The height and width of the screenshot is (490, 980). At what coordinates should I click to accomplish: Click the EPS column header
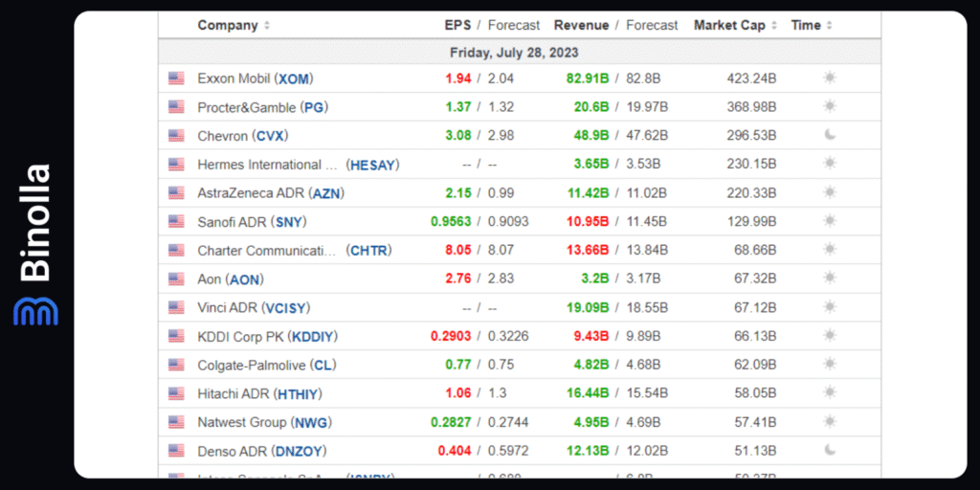point(457,25)
